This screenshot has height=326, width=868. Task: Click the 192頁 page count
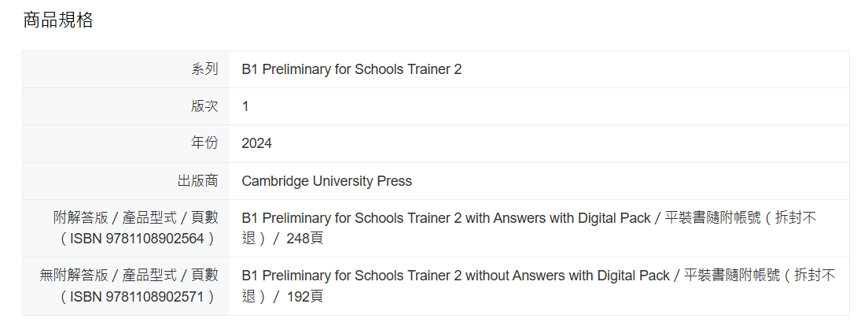304,297
